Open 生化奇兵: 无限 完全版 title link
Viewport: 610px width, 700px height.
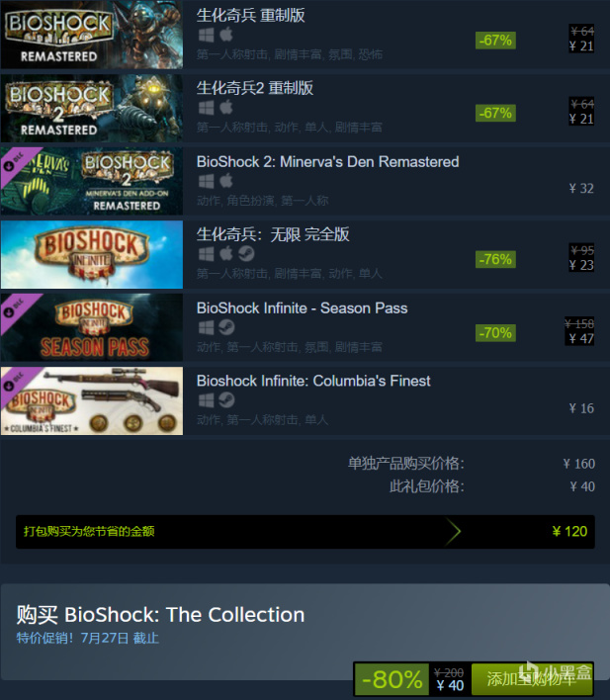(x=273, y=234)
